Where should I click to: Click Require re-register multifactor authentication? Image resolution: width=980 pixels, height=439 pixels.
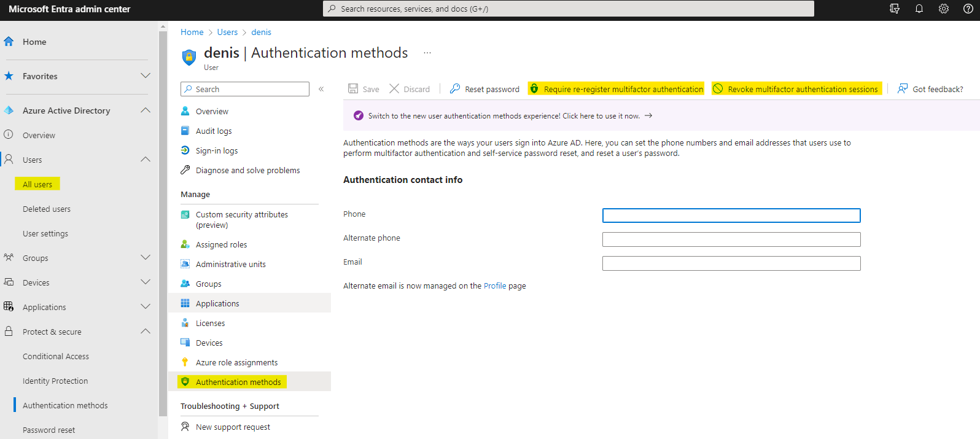[x=616, y=89]
